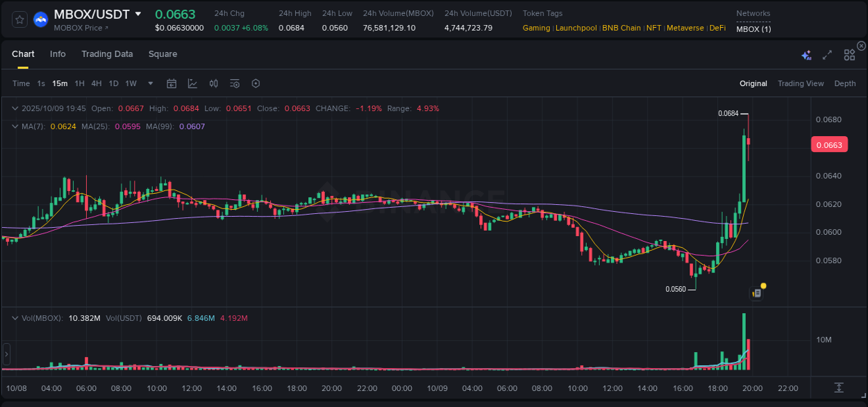
Task: Open the Trading View chart tab
Action: [801, 83]
